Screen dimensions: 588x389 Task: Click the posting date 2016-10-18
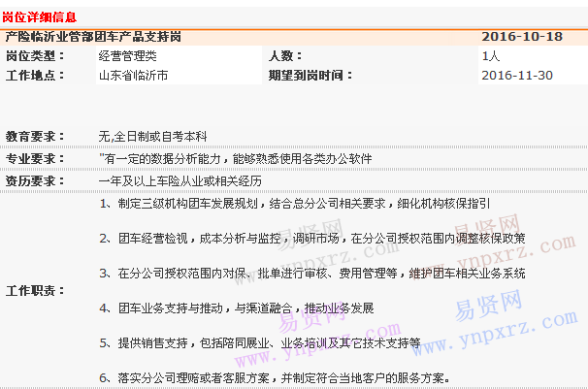tap(522, 37)
